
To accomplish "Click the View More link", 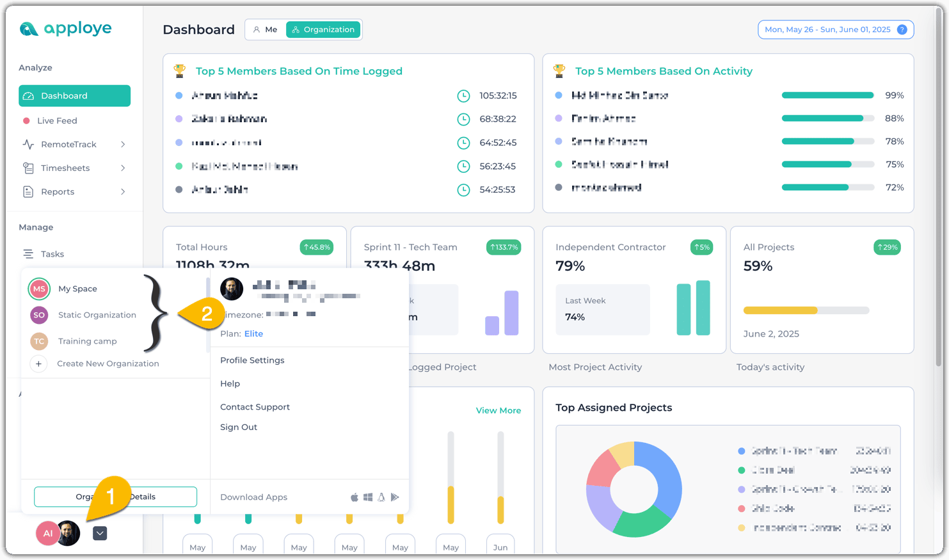I will point(498,410).
